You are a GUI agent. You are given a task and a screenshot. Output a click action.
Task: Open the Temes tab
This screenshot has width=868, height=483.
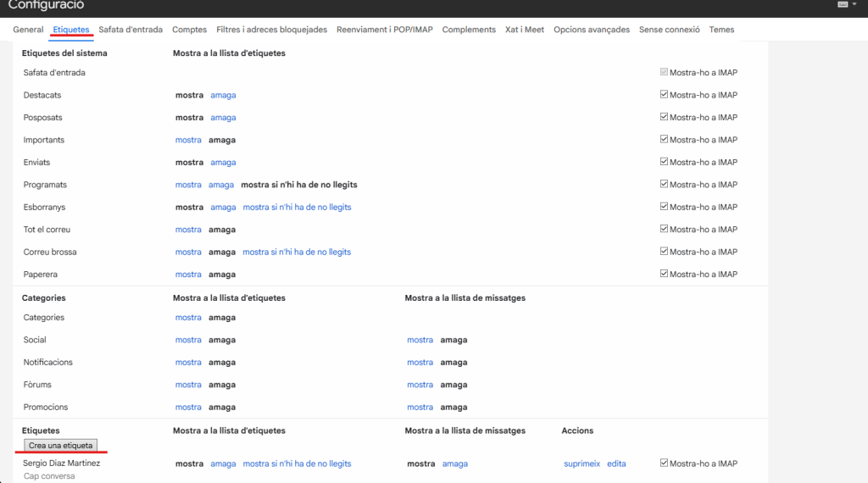(x=721, y=30)
